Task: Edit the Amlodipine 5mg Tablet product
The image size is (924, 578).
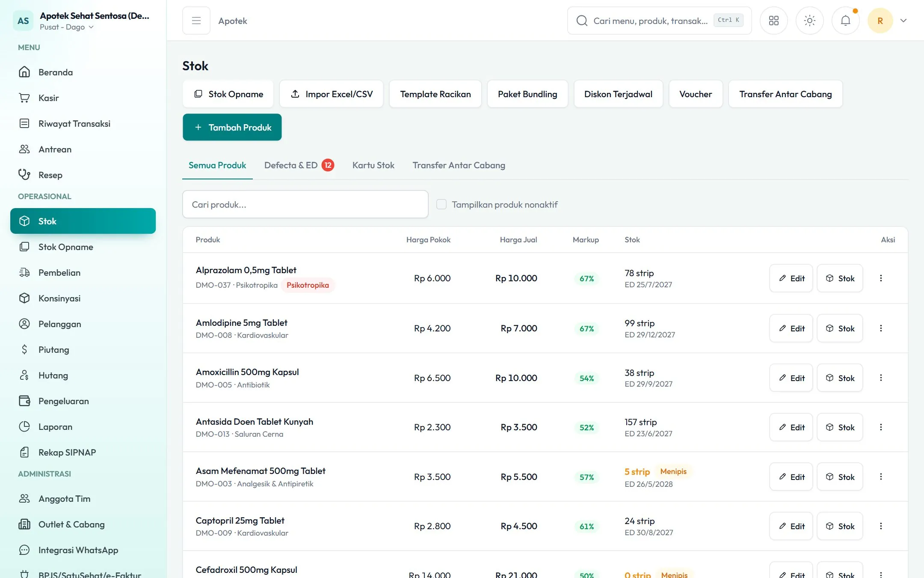Action: tap(791, 328)
